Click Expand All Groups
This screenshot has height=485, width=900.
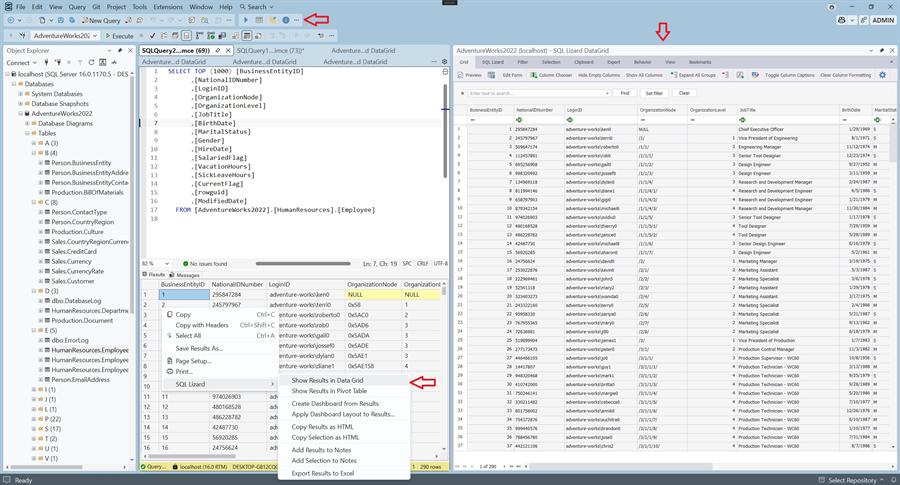(x=693, y=75)
